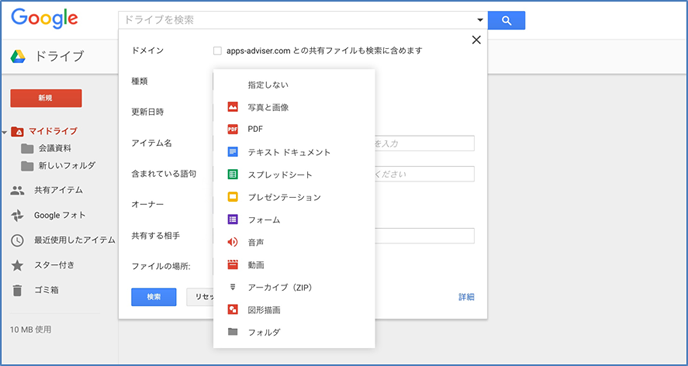Screen dimensions: 688x366
Task: Open the 会議資料 folder
Action: click(x=55, y=149)
